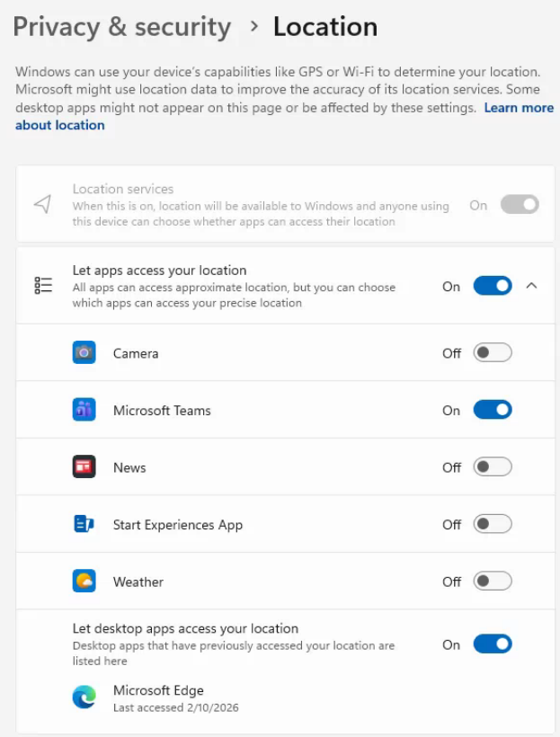Image resolution: width=560 pixels, height=737 pixels.
Task: Click the Microsoft Teams app icon
Action: 84,411
